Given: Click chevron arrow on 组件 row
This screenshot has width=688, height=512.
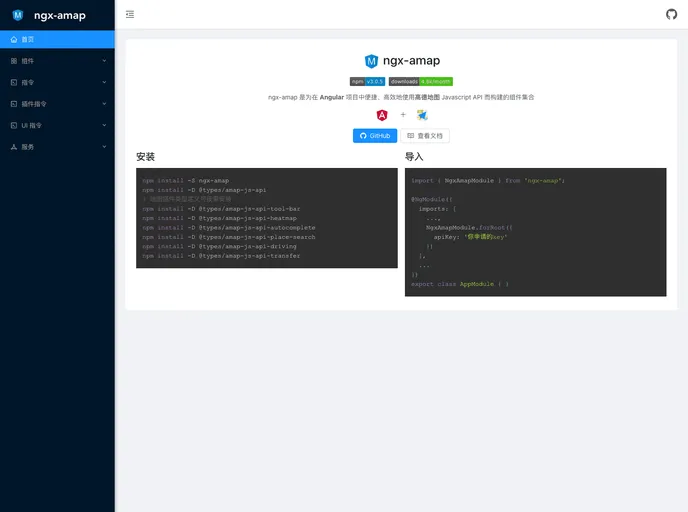Looking at the screenshot, I should pos(104,61).
